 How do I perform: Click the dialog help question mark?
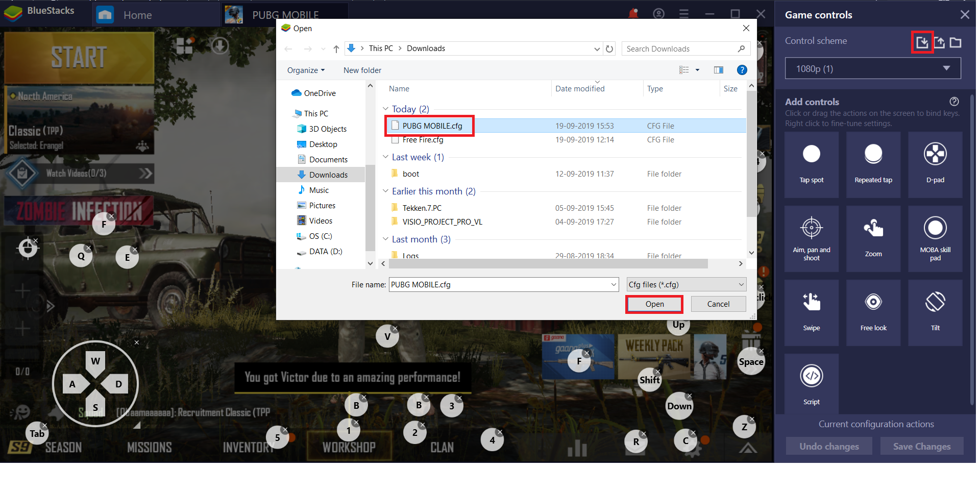point(742,70)
